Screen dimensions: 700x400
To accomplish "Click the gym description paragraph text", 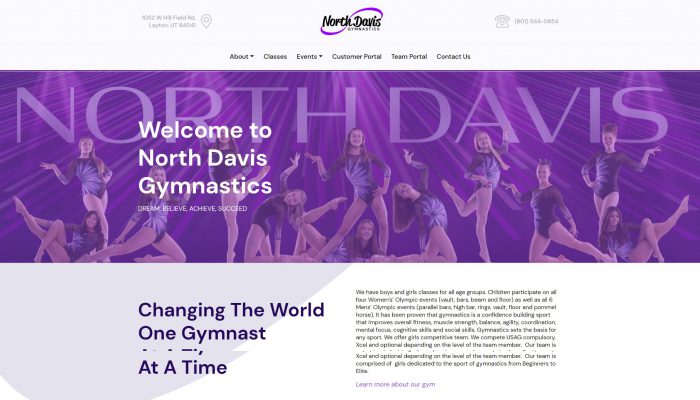I will tap(456, 331).
